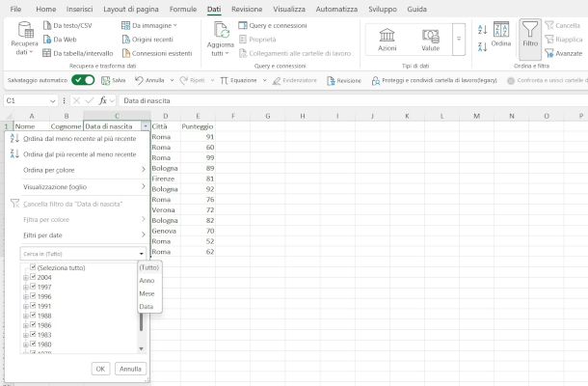Switch to Sviluppo tab
Image resolution: width=588 pixels, height=386 pixels.
click(383, 9)
